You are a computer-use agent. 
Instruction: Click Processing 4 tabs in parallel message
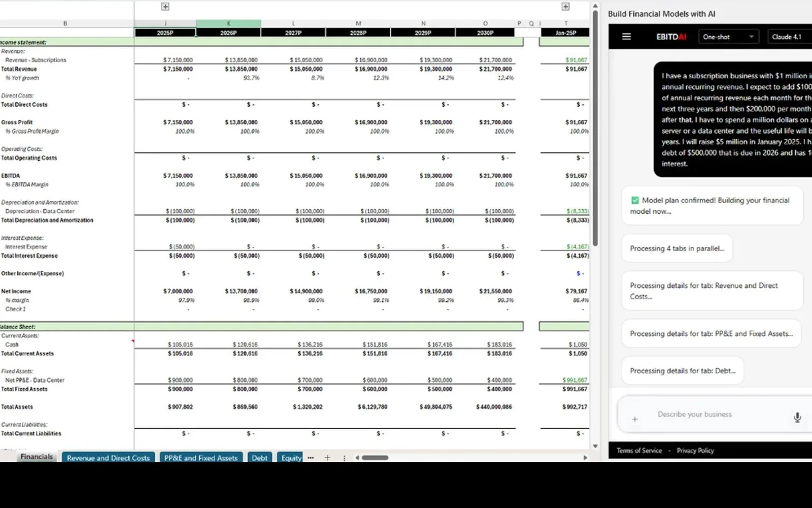677,248
